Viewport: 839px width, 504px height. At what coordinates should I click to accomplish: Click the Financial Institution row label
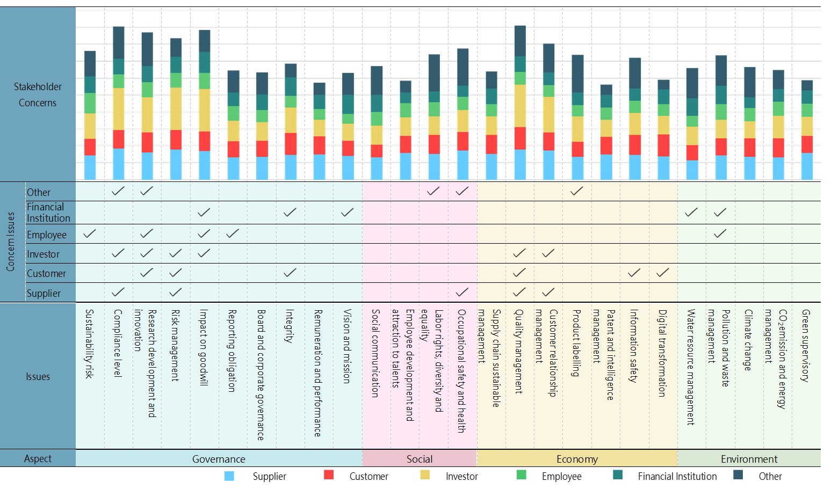coord(48,213)
